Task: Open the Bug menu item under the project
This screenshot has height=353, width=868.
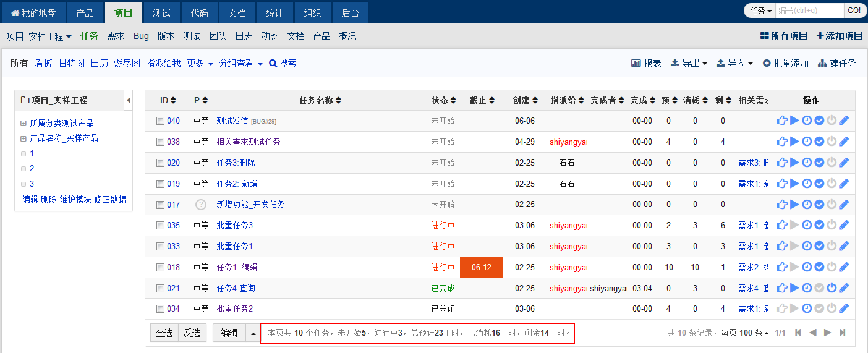Action: tap(141, 36)
